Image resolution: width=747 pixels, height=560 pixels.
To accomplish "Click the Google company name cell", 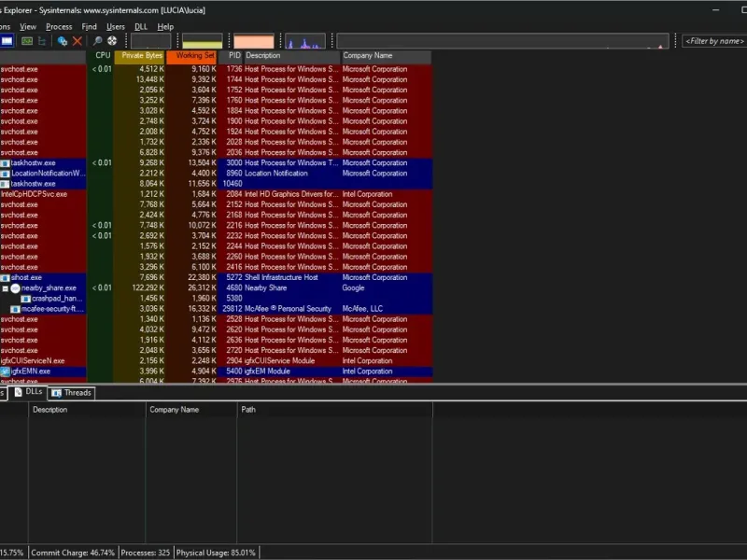I will tap(353, 288).
